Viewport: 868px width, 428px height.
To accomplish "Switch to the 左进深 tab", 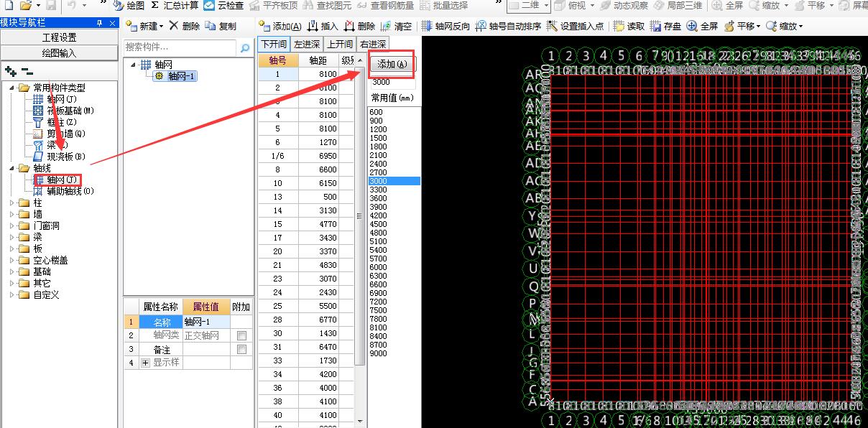I will point(306,45).
